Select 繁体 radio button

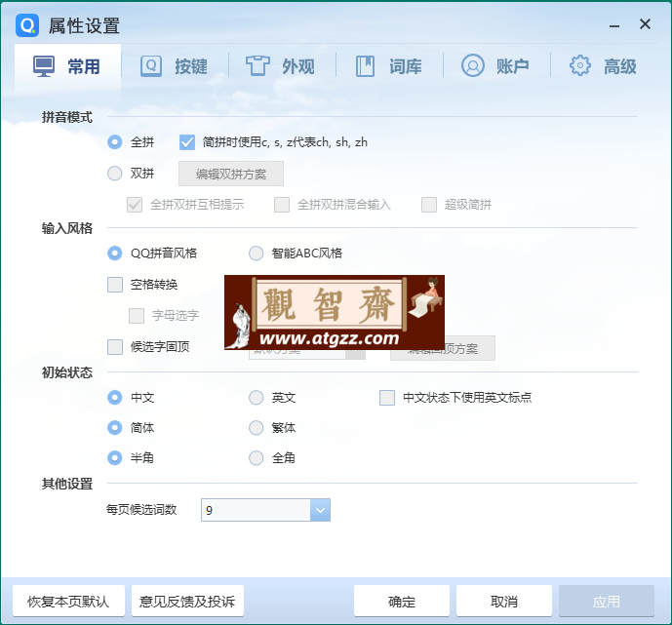pyautogui.click(x=257, y=427)
